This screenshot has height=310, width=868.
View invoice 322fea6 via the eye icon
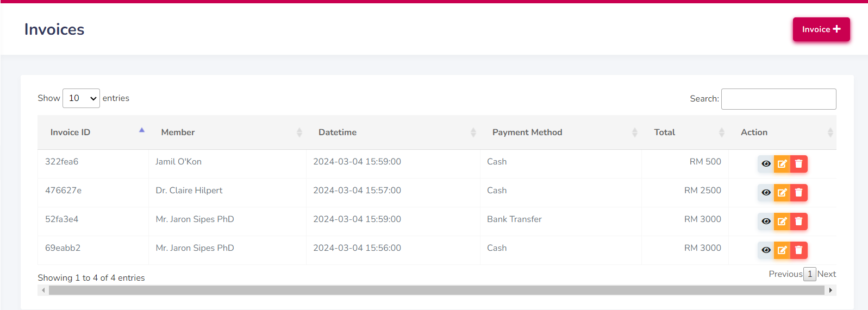(766, 164)
